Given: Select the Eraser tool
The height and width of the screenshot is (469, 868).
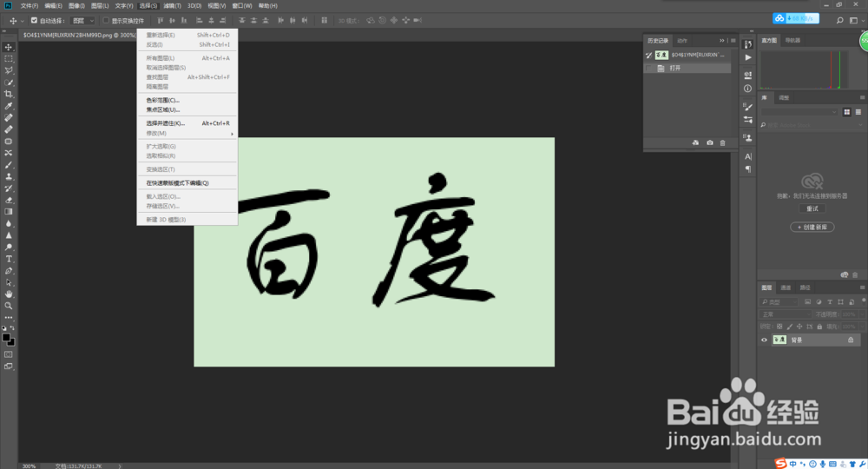Looking at the screenshot, I should [9, 200].
